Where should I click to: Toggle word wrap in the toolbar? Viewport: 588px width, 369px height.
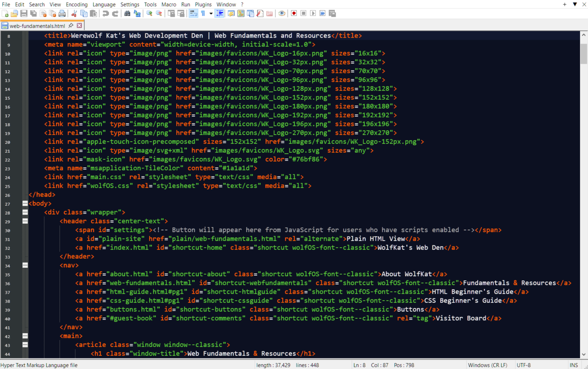click(194, 13)
